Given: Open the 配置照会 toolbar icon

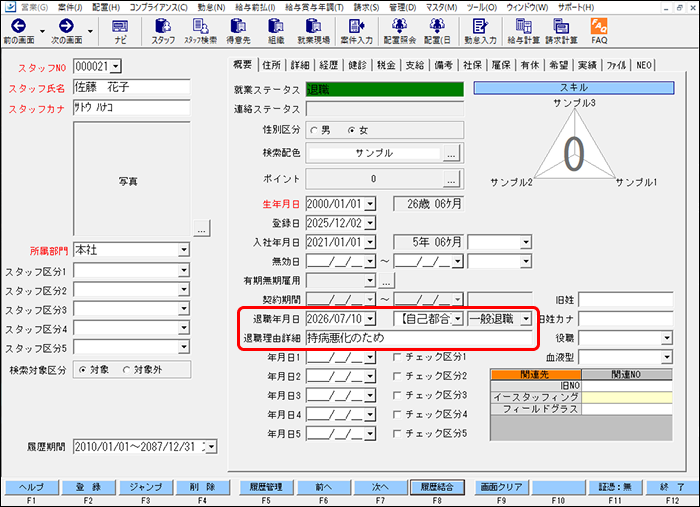Looking at the screenshot, I should coord(400,31).
